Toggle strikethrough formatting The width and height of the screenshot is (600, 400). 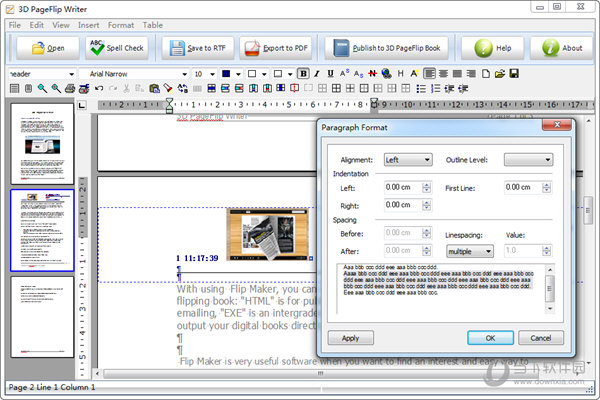(372, 73)
